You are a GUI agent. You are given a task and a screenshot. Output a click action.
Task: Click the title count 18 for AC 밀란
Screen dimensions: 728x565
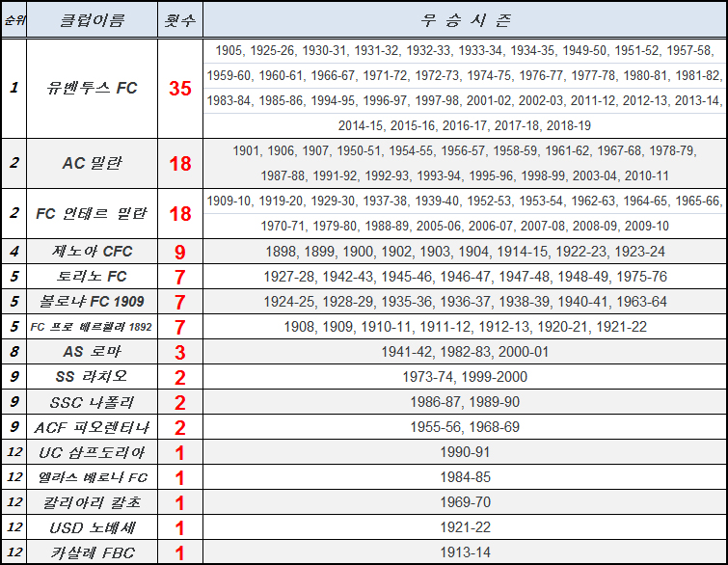pos(180,163)
